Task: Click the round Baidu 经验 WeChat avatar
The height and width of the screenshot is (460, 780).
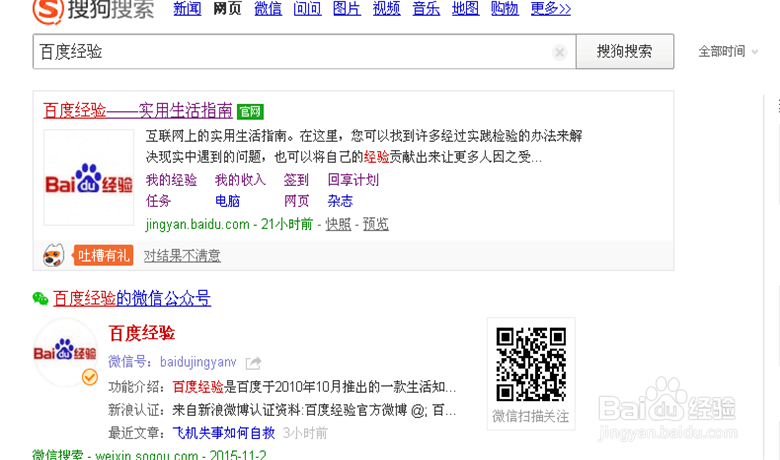Action: (65, 353)
